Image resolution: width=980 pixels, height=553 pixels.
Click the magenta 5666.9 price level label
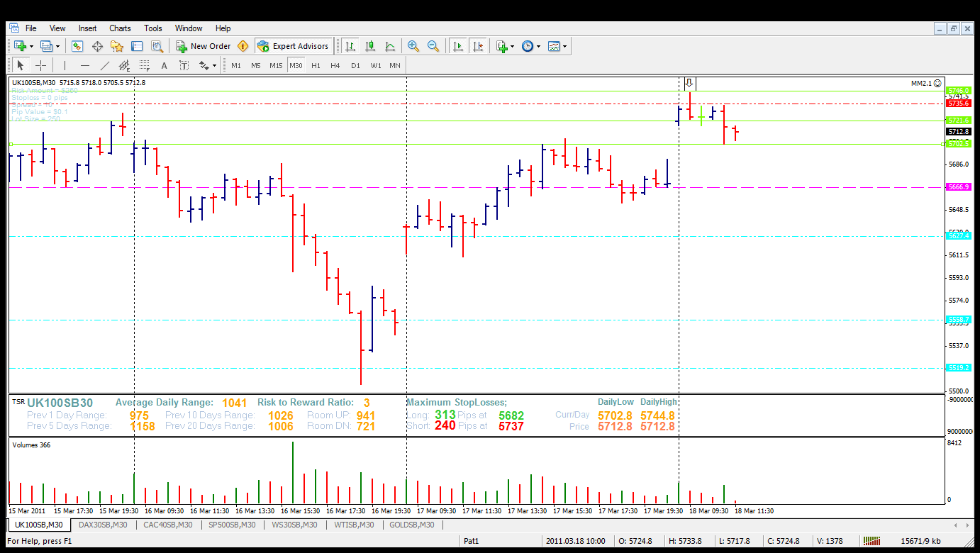tap(959, 187)
